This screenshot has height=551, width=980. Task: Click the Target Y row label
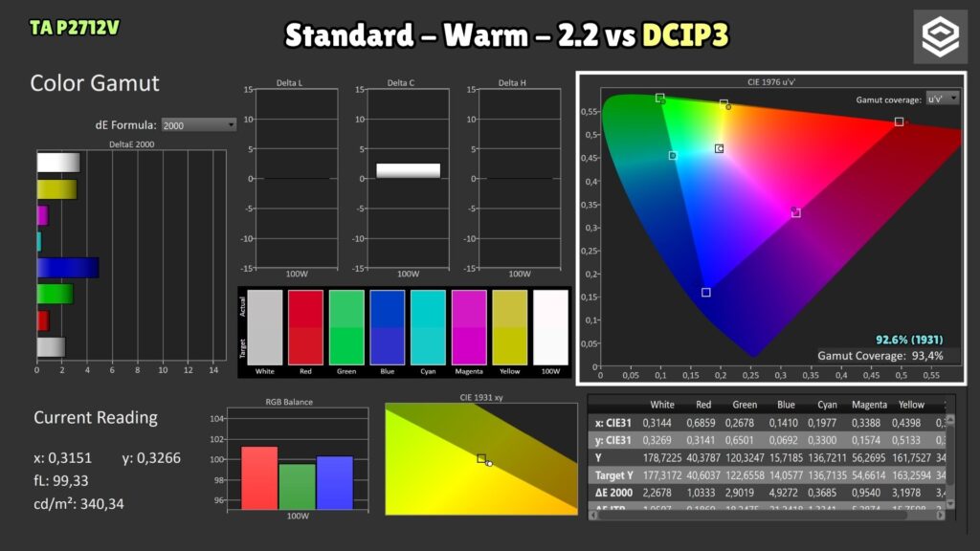[x=613, y=475]
